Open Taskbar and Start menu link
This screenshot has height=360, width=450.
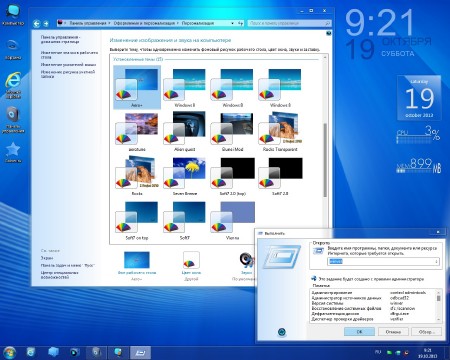click(x=68, y=265)
